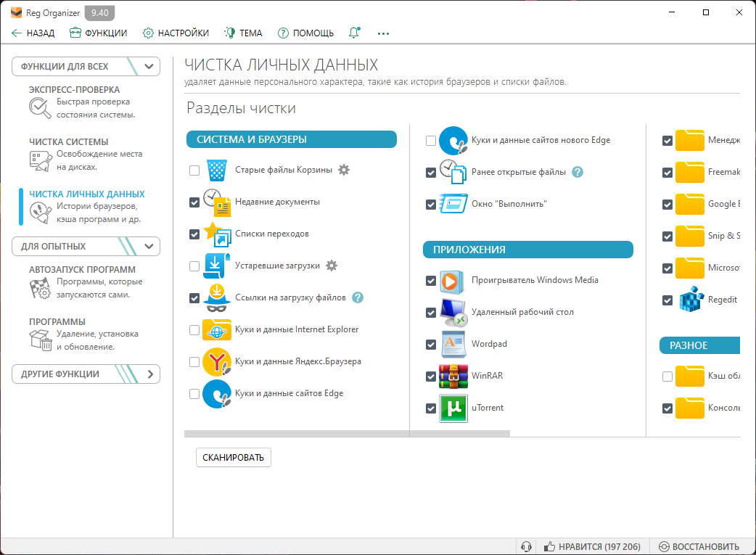Enable Старые файлы Корзины checkbox

click(x=194, y=170)
